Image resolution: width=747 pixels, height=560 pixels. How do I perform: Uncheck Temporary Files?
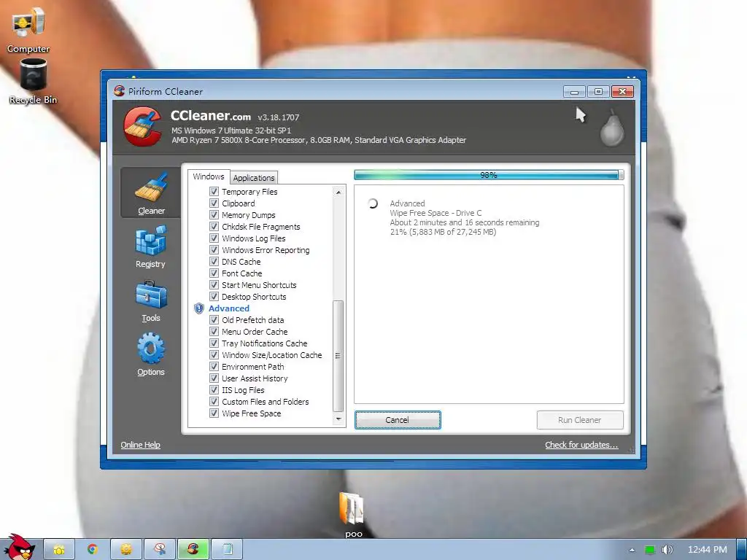[x=214, y=192]
